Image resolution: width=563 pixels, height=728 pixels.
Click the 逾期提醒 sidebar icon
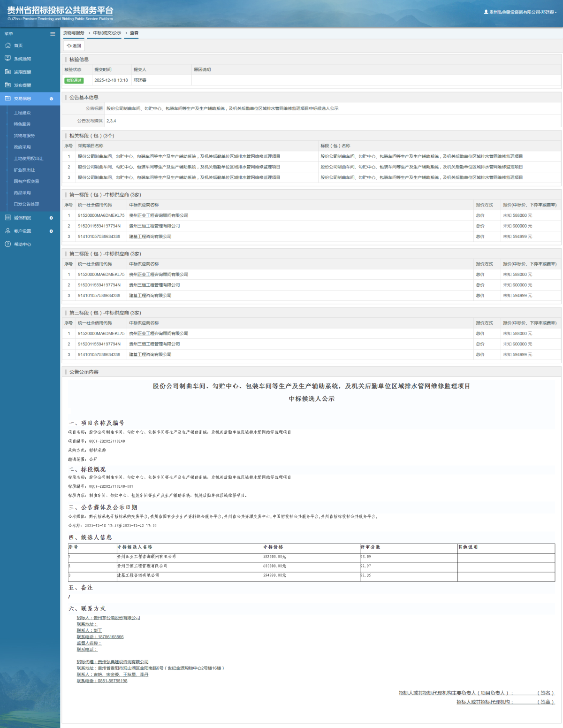pyautogui.click(x=8, y=72)
